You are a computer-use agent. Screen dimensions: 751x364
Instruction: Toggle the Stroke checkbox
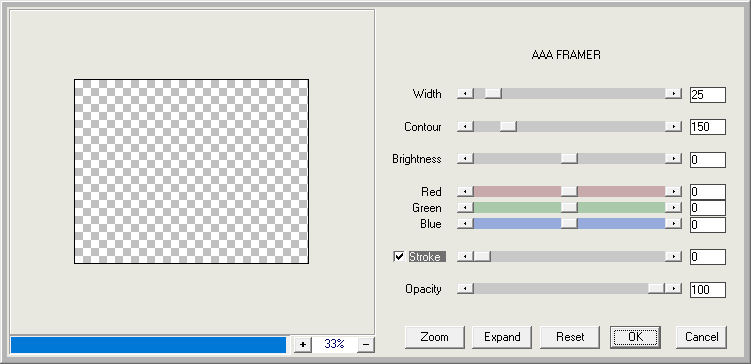click(399, 257)
